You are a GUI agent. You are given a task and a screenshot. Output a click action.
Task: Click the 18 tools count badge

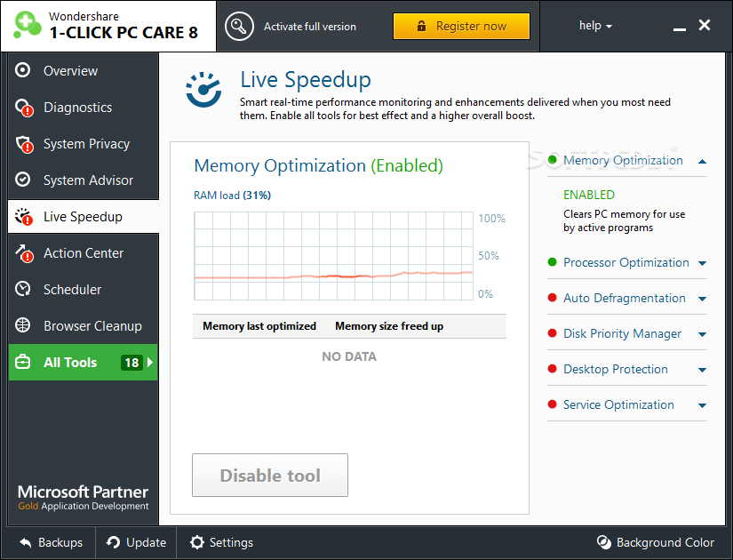click(x=131, y=362)
